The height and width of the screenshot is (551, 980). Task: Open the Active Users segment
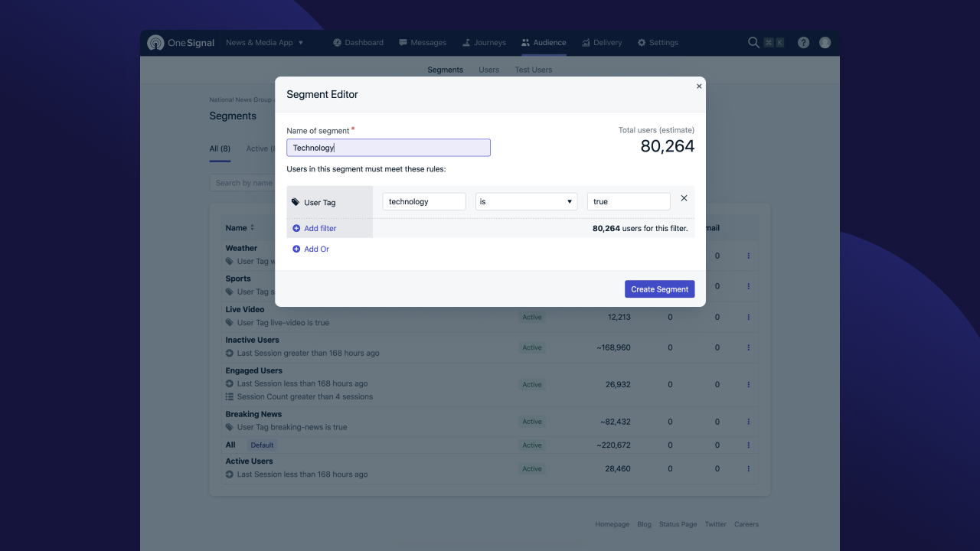tap(249, 461)
